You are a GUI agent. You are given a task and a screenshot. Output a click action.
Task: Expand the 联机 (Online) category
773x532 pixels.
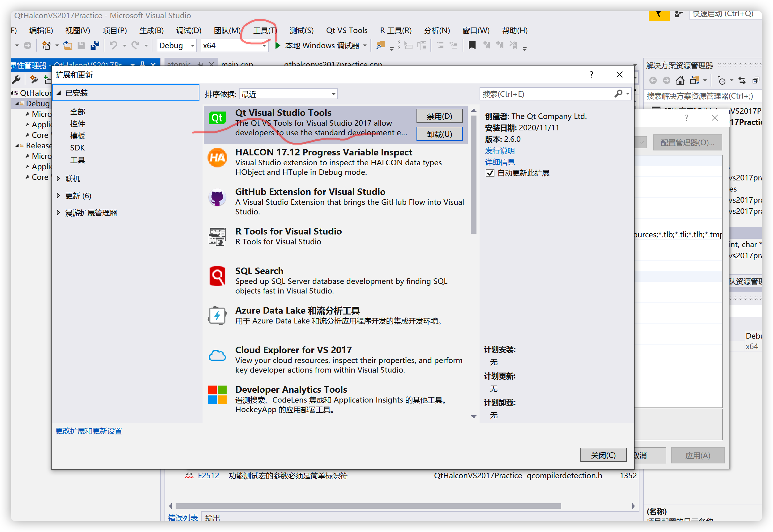(x=58, y=179)
